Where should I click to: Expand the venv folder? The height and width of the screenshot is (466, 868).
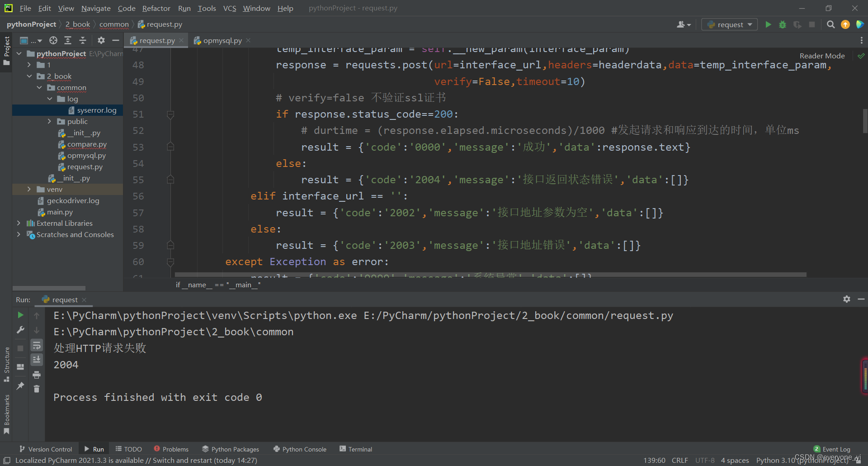pyautogui.click(x=29, y=189)
